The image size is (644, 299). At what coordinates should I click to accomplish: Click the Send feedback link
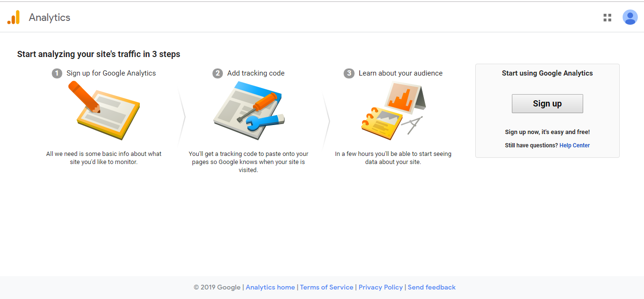coord(432,287)
